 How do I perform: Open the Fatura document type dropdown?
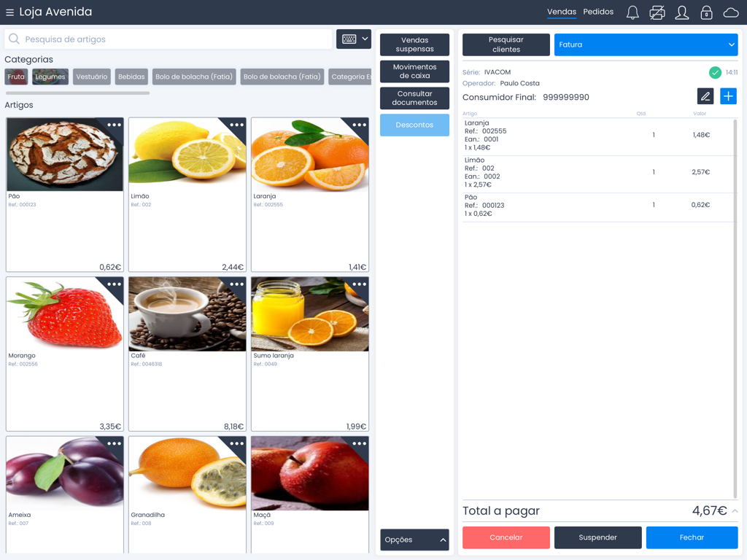(645, 44)
